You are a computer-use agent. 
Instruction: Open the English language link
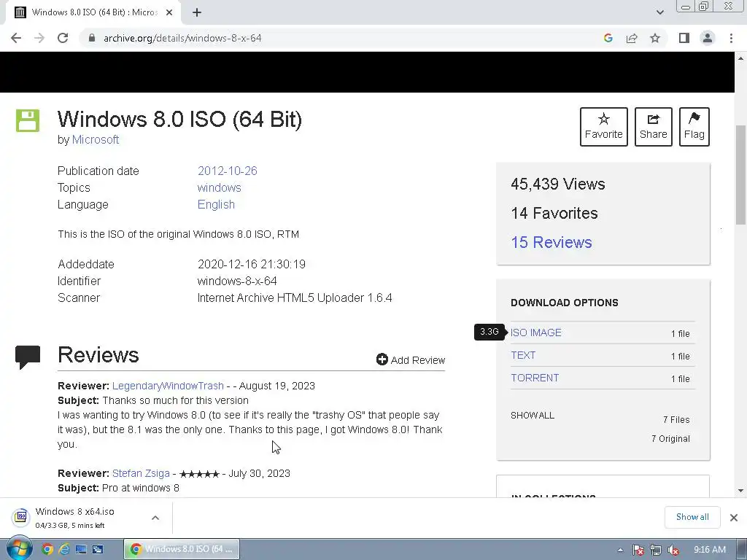coord(216,204)
